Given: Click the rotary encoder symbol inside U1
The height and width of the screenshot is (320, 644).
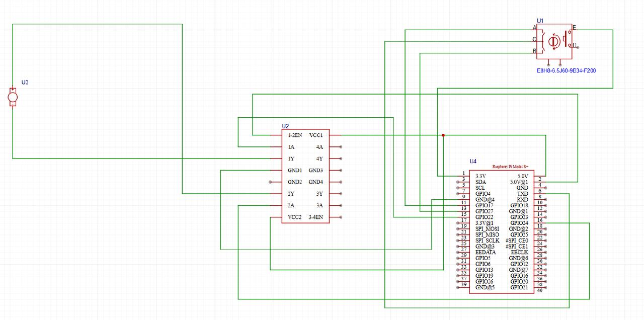Looking at the screenshot, I should click(x=553, y=41).
